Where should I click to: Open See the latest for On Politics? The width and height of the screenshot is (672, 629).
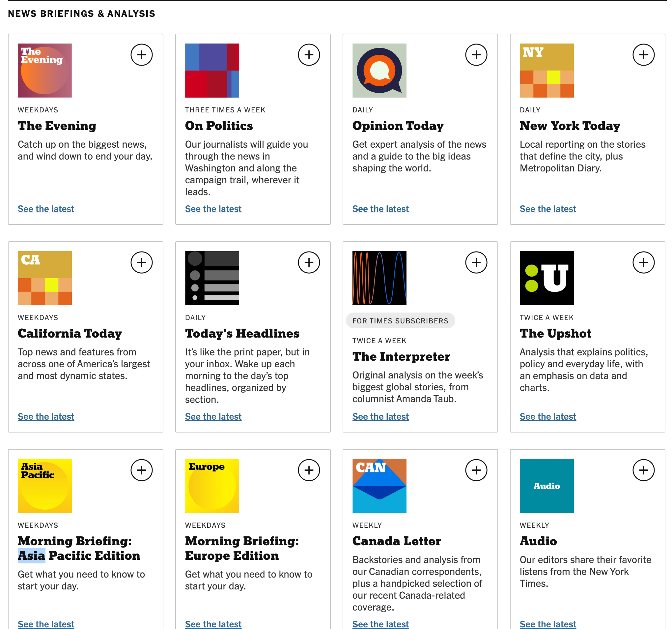[213, 209]
